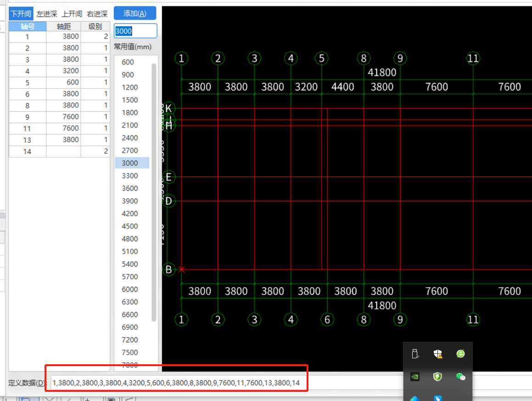The height and width of the screenshot is (401, 532).
Task: Select highlighted common value 3000 in the list
Action: [132, 163]
